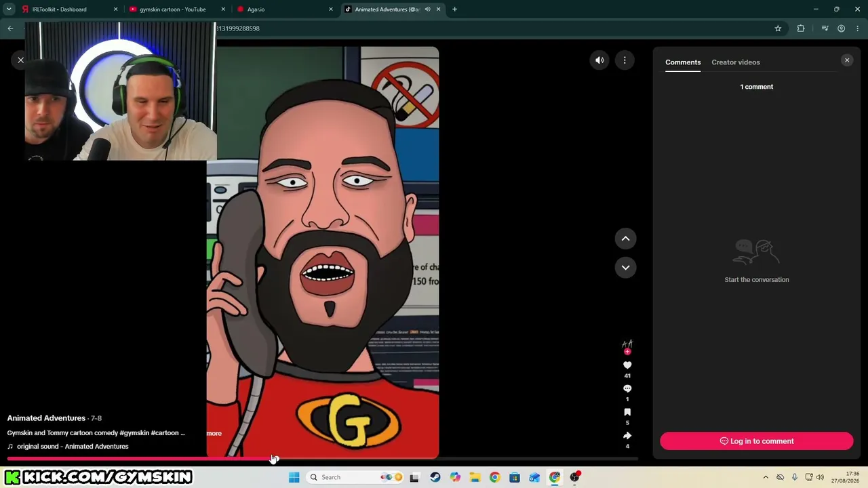Screen dimensions: 868x488
Task: Expand the caption with more link
Action: tap(214, 433)
